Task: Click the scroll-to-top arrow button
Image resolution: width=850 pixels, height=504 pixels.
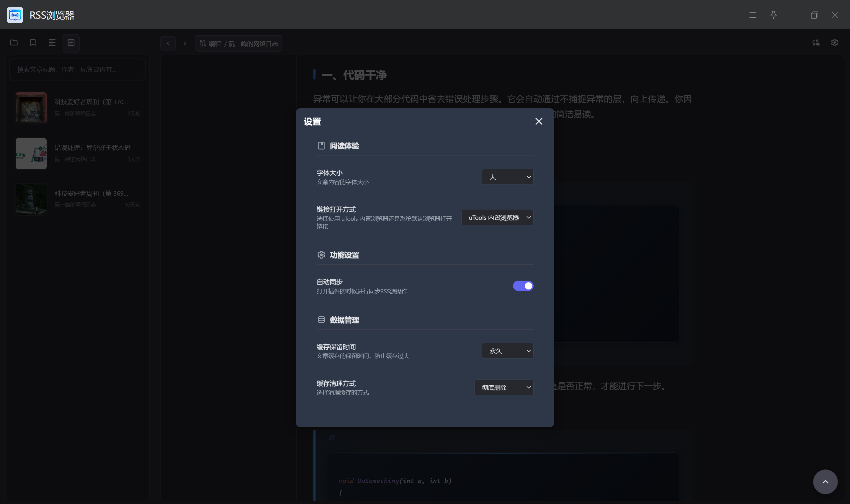Action: (825, 482)
